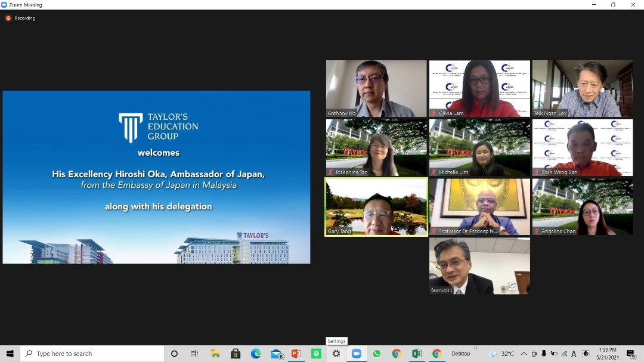Switch to PowerPoint in the taskbar
The width and height of the screenshot is (644, 362).
pyautogui.click(x=296, y=354)
